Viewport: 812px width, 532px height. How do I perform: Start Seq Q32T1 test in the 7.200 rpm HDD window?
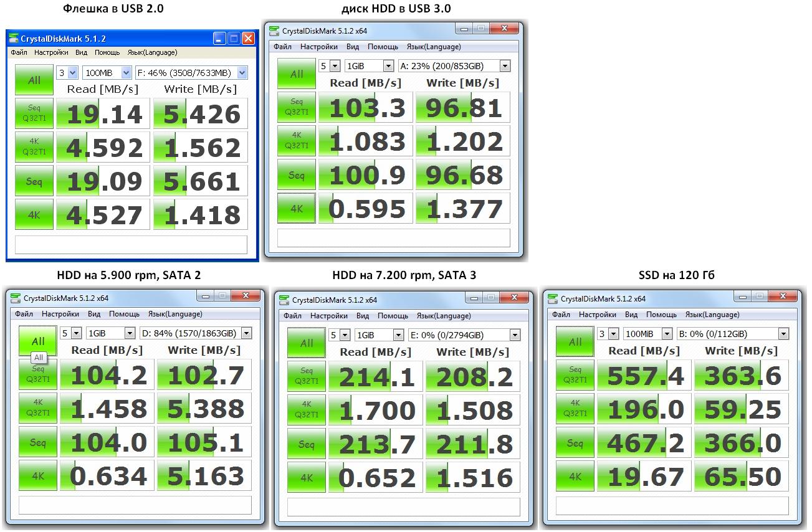[x=307, y=376]
